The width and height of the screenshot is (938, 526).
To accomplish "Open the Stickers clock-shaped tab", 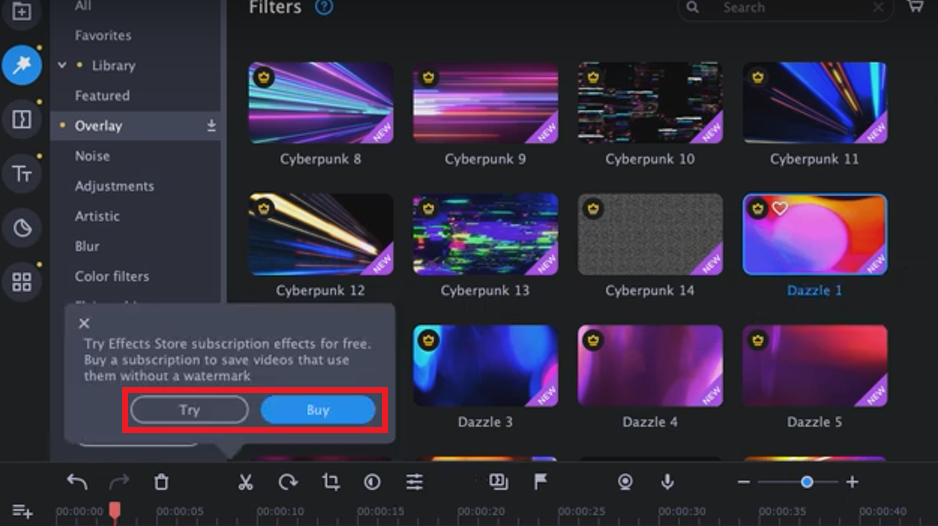I will coord(22,228).
